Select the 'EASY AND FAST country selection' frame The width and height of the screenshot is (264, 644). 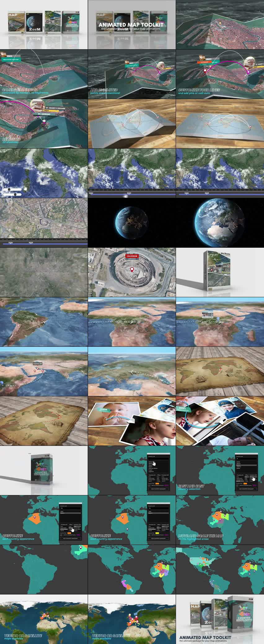(220, 471)
